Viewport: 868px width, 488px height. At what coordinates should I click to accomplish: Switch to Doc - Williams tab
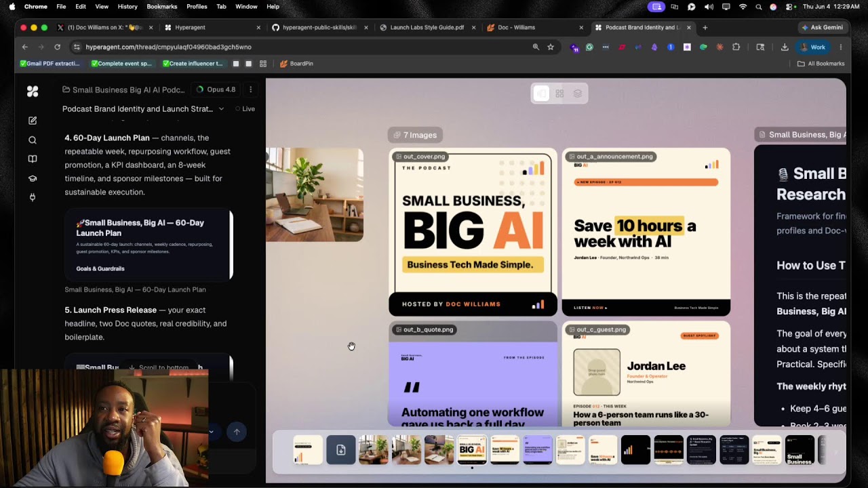[x=535, y=28]
